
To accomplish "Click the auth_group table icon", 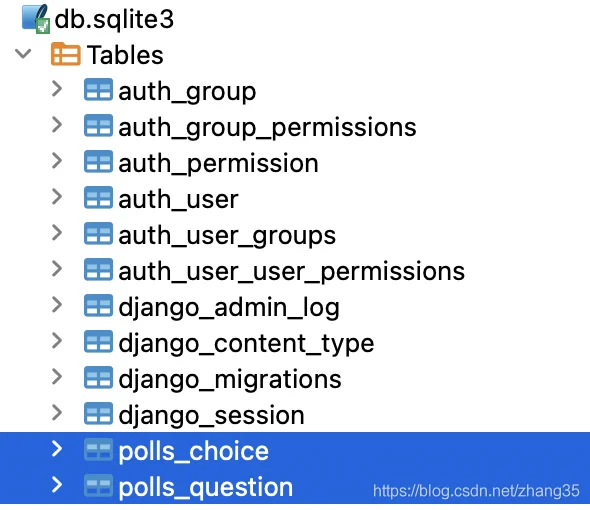I will coord(98,90).
